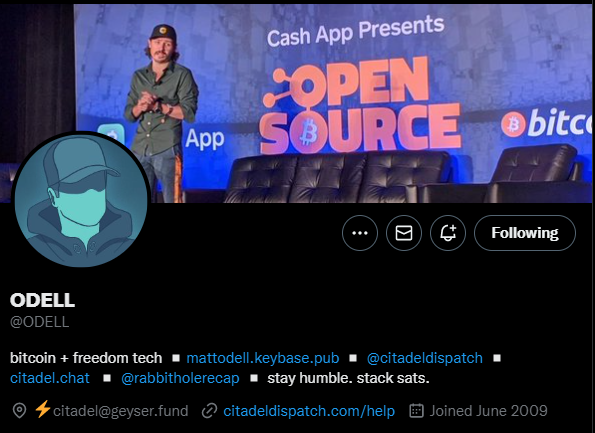Turn on notifications with the bell icon
Viewport: 595px width, 433px height.
(448, 233)
